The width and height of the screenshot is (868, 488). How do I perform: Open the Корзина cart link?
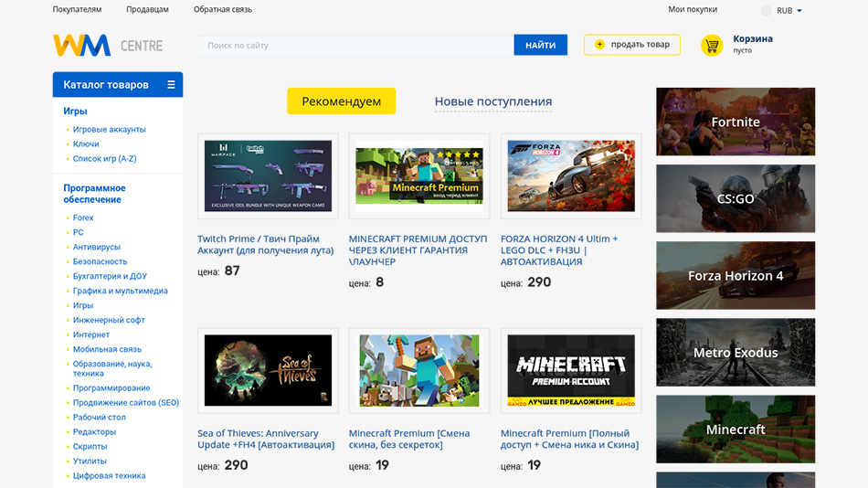coord(752,38)
